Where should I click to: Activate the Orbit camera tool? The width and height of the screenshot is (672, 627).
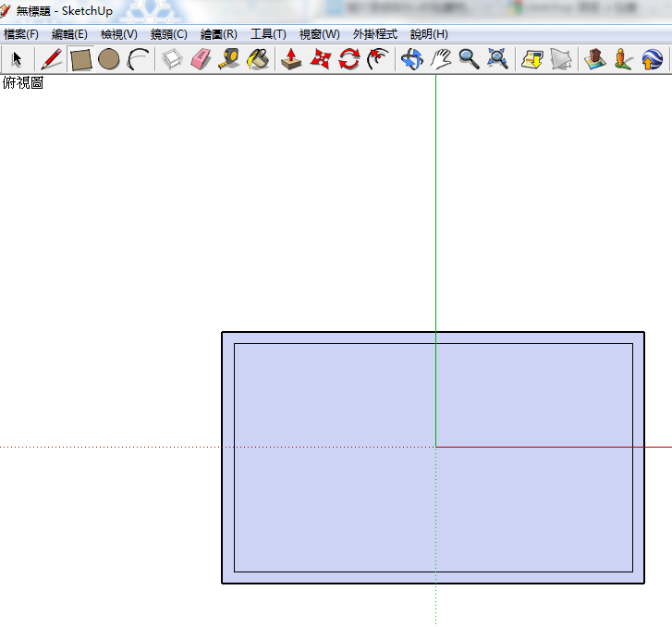[412, 59]
